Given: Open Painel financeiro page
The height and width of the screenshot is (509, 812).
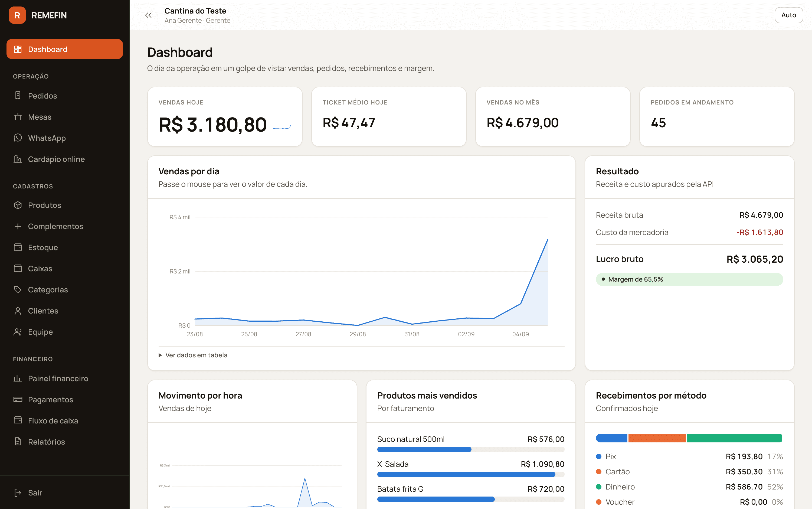Looking at the screenshot, I should [65, 379].
